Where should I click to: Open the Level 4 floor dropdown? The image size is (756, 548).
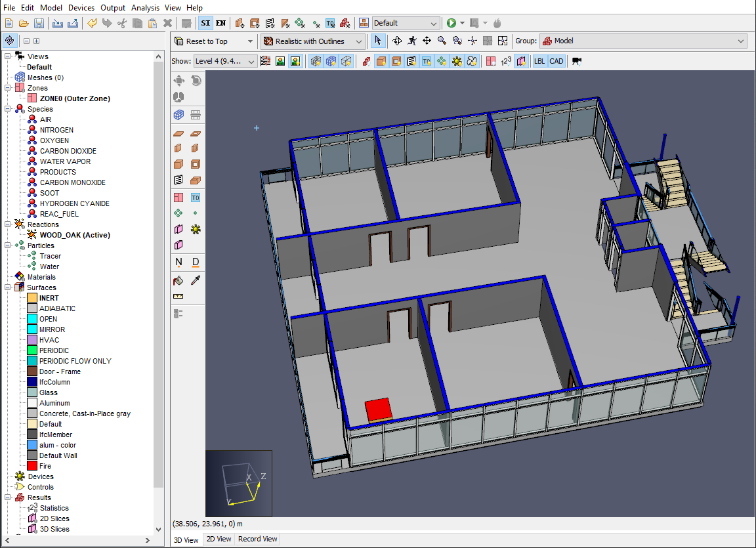point(225,61)
